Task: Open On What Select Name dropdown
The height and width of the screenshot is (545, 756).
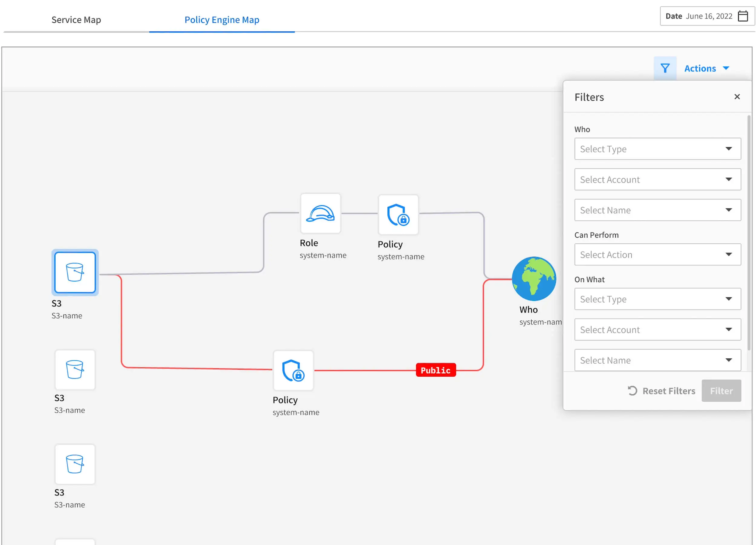Action: tap(658, 360)
